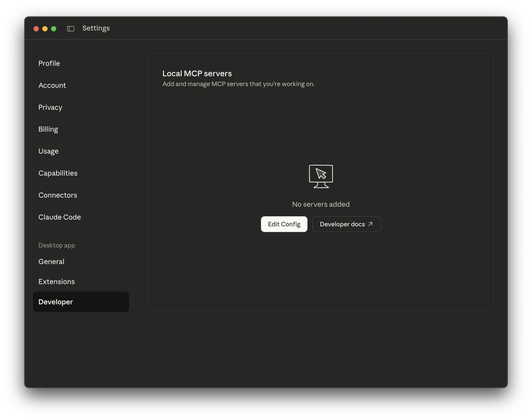View the Usage section

tap(48, 151)
